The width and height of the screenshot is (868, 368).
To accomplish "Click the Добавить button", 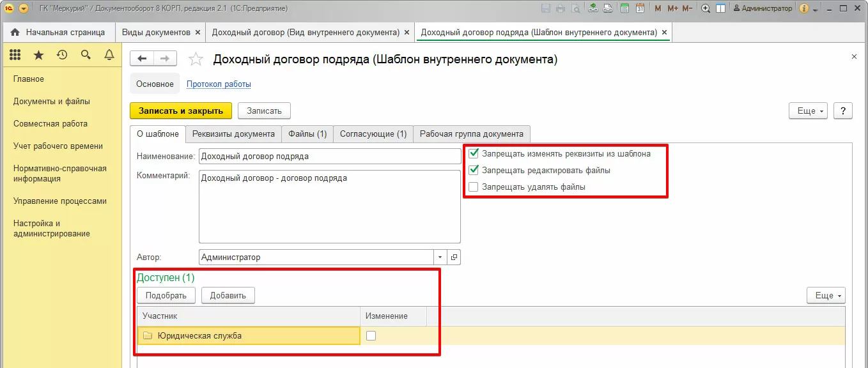I will 228,295.
